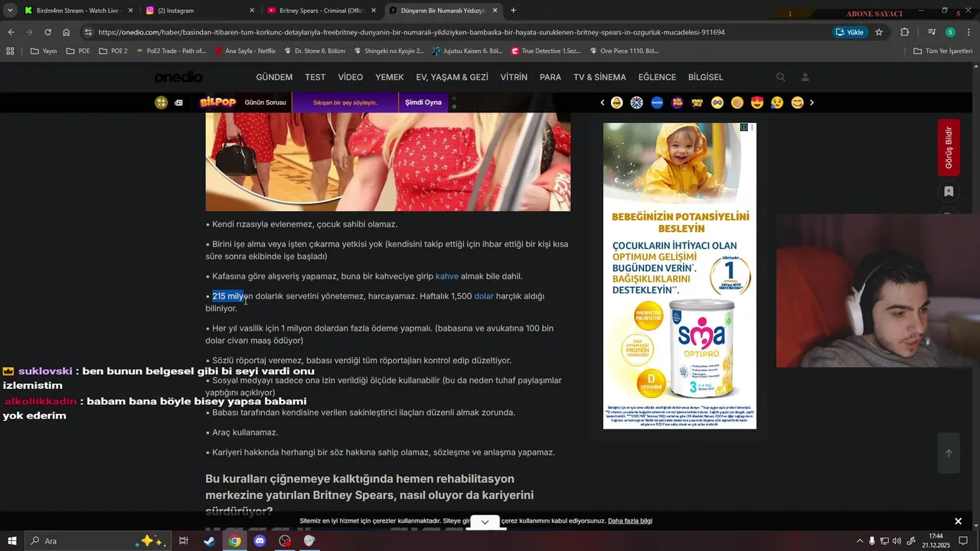Close the cookie notice banner
The height and width of the screenshot is (551, 980).
(958, 521)
